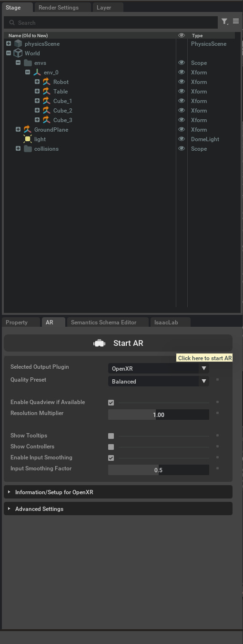This screenshot has height=644, width=243.
Task: Switch to the Render Settings tab
Action: coord(59,8)
